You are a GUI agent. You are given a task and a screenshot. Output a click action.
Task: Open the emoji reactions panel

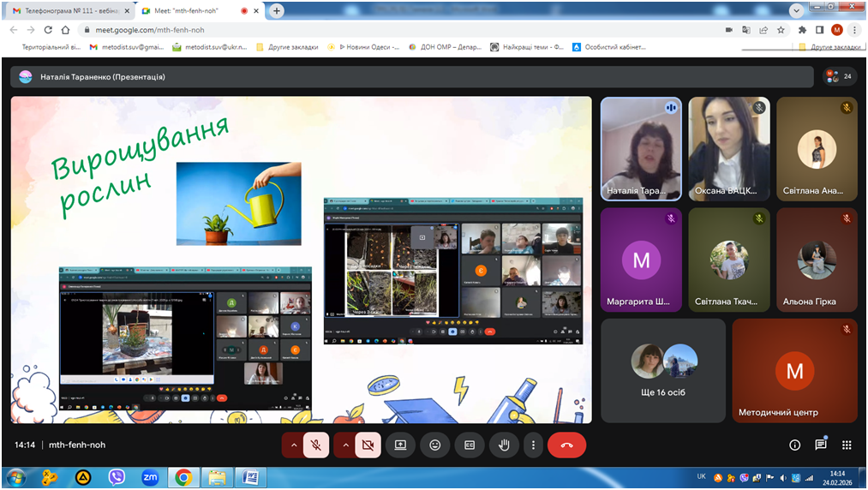pyautogui.click(x=435, y=445)
